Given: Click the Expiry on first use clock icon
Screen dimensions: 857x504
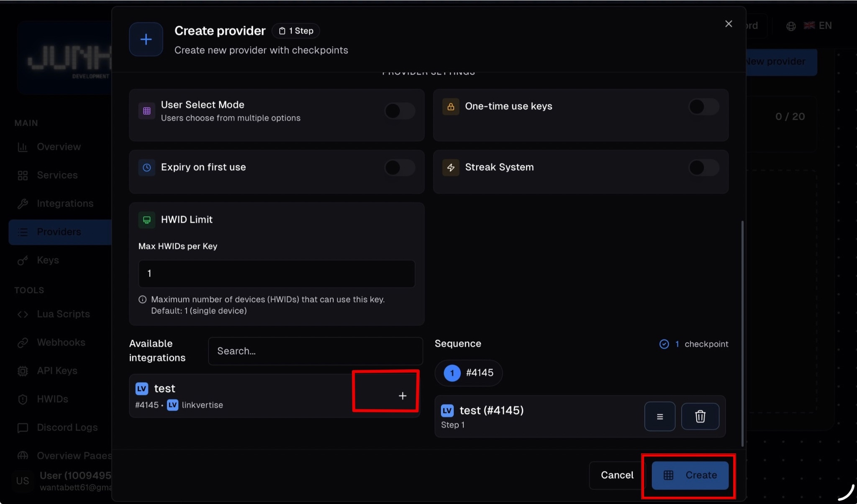Looking at the screenshot, I should coord(146,167).
